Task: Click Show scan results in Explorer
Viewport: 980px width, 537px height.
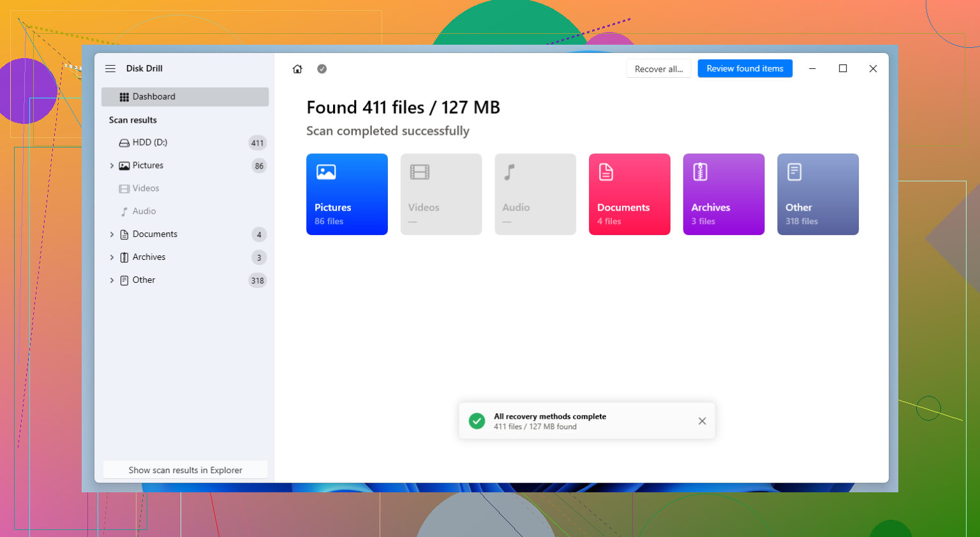Action: coord(185,470)
